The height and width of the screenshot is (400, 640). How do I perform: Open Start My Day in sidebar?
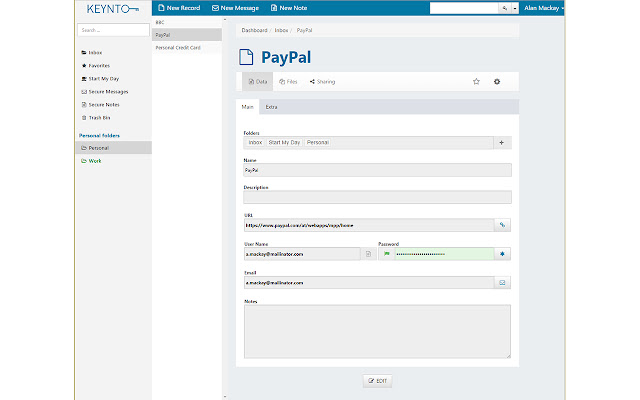pos(100,79)
